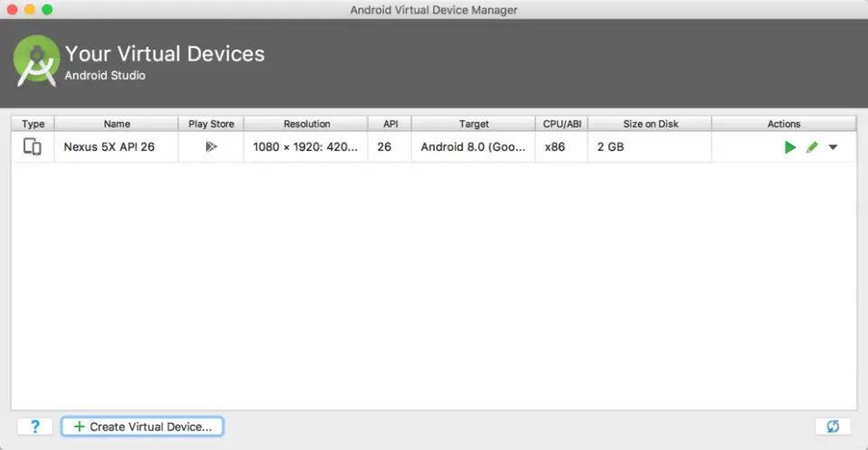The width and height of the screenshot is (868, 450).
Task: Click the Play Store column header
Action: point(211,124)
